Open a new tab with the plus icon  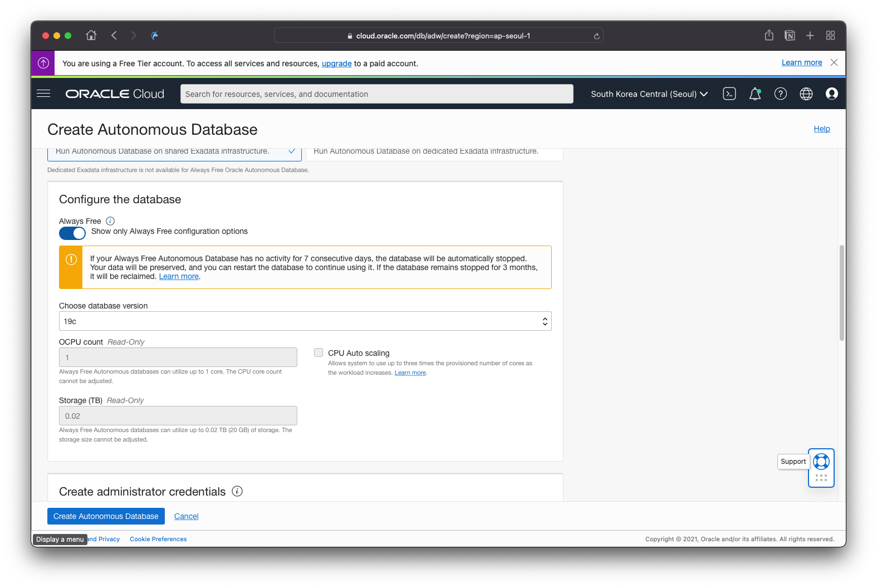pos(810,36)
